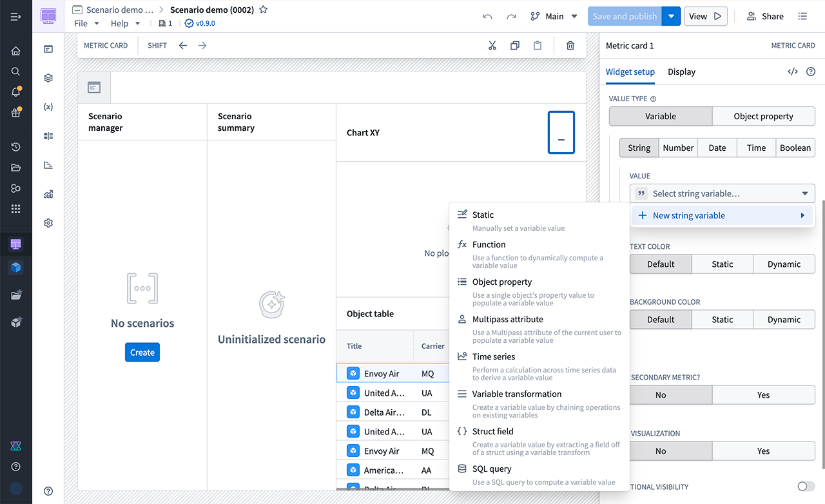
Task: Click the help icon in the Metric card panel
Action: [x=811, y=72]
